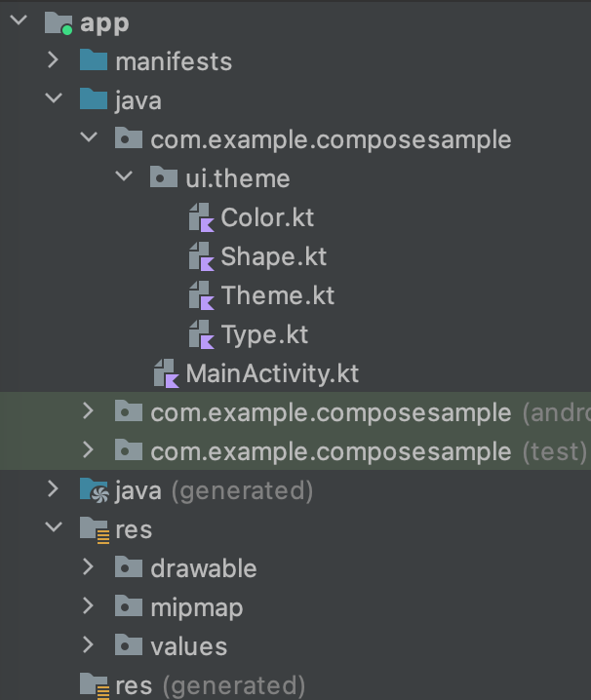Screen dimensions: 591x700
Task: Click the ui.theme package folder icon
Action: tap(164, 176)
